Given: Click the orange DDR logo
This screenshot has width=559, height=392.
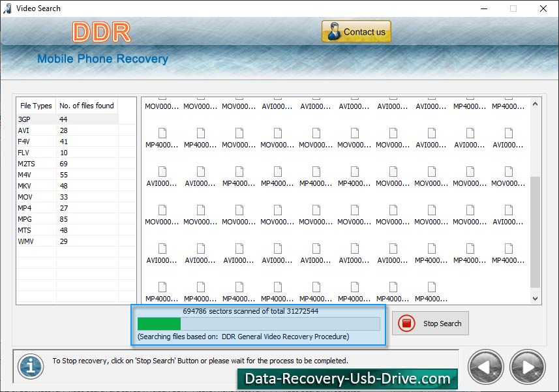Looking at the screenshot, I should click(102, 32).
